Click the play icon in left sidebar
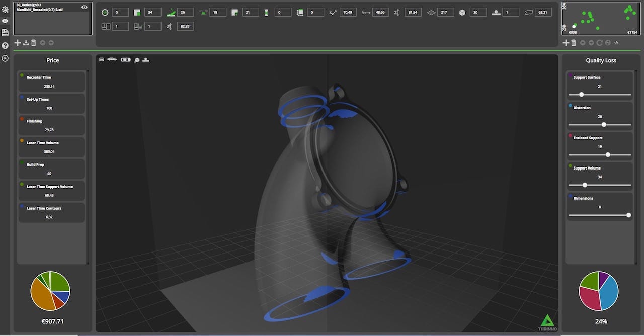 point(5,58)
